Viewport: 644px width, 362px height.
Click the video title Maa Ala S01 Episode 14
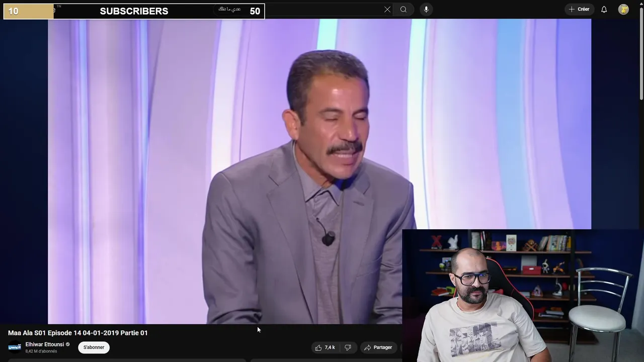tap(78, 333)
